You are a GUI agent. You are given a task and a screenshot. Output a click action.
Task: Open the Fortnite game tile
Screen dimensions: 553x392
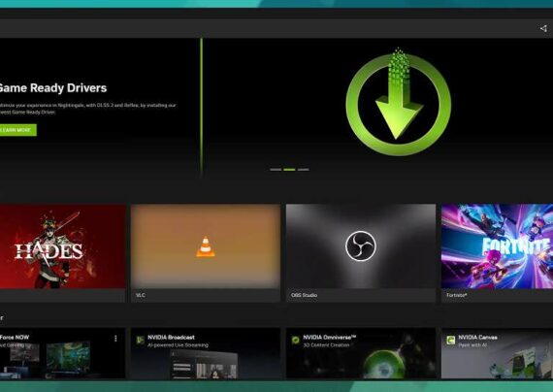[498, 252]
